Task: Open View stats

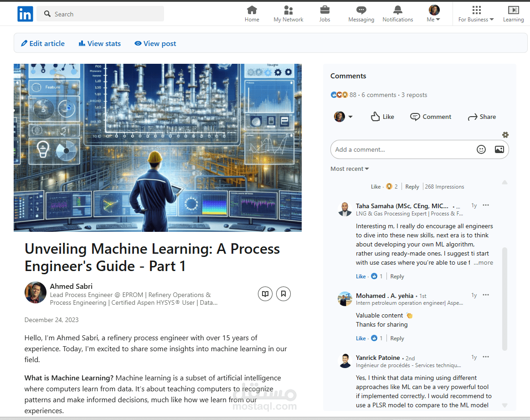Action: [100, 44]
